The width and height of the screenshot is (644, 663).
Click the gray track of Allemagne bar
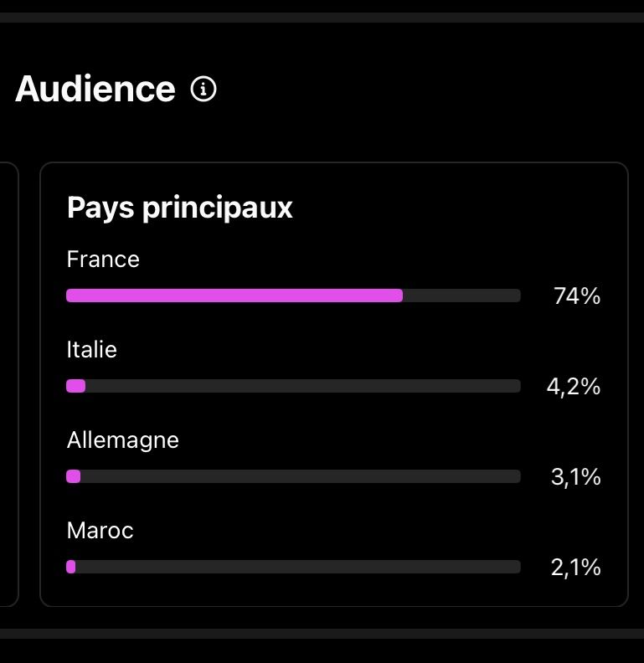click(x=301, y=476)
